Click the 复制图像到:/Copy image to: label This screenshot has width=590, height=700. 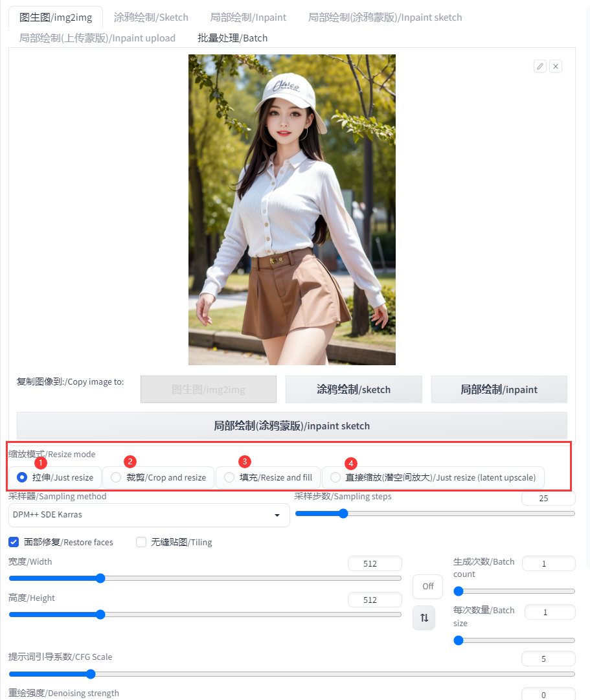pyautogui.click(x=70, y=381)
